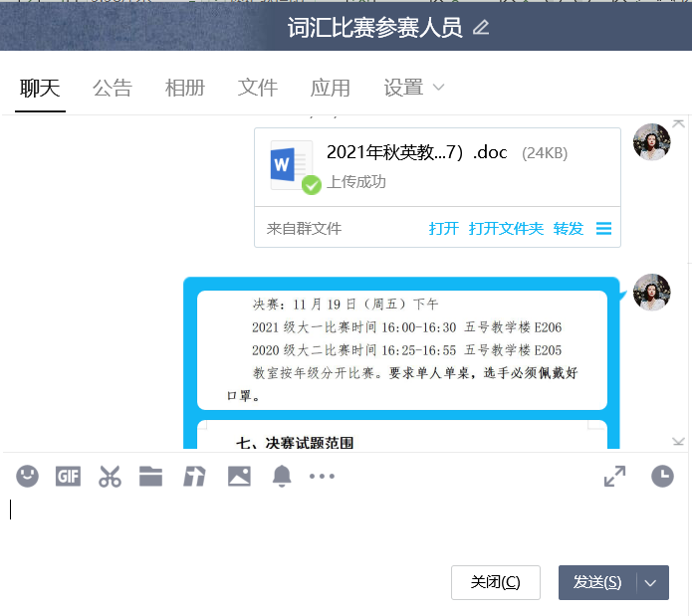Open the file card's more options menu
Screen dimensions: 692x616
[x=603, y=229]
